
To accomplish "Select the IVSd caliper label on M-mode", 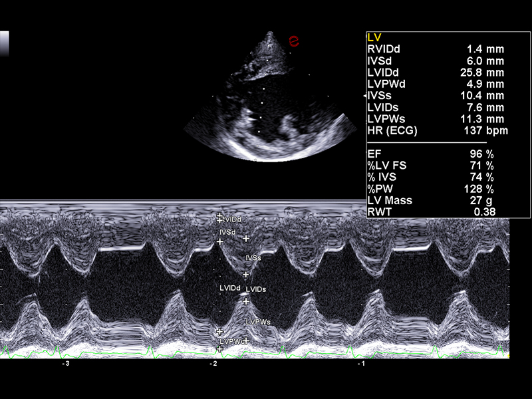I will click(227, 232).
